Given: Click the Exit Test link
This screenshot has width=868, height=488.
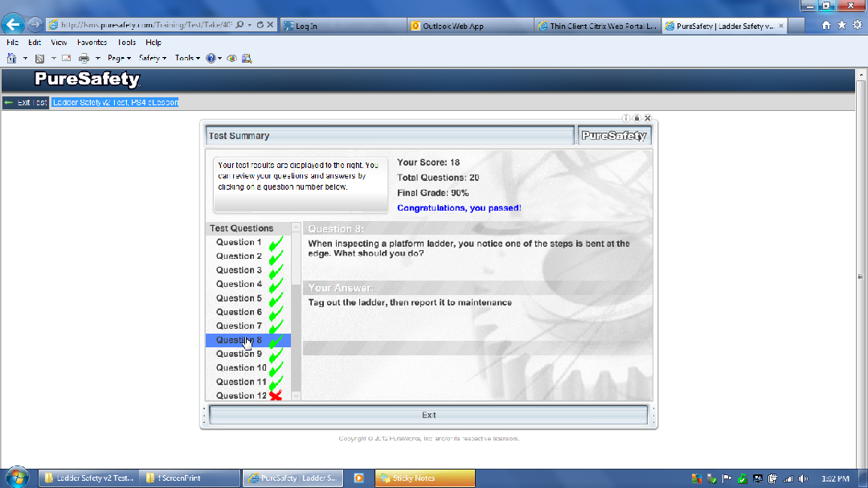Looking at the screenshot, I should pos(26,102).
